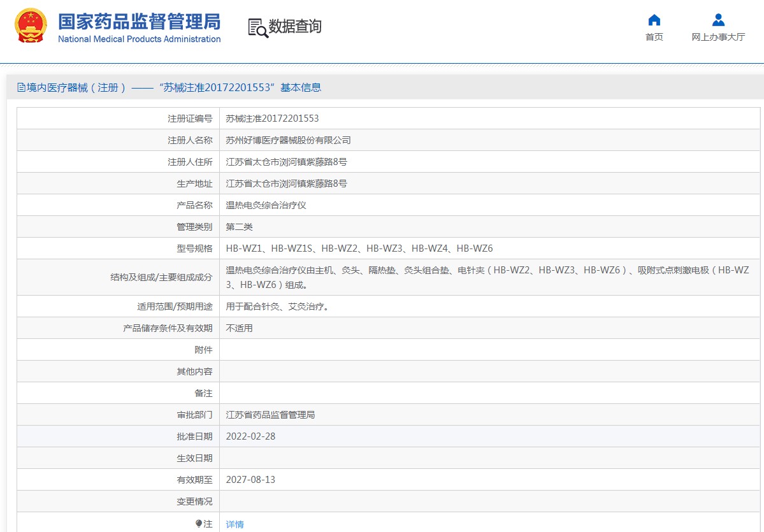
Task: Click the 审批部门 label
Action: tap(194, 415)
